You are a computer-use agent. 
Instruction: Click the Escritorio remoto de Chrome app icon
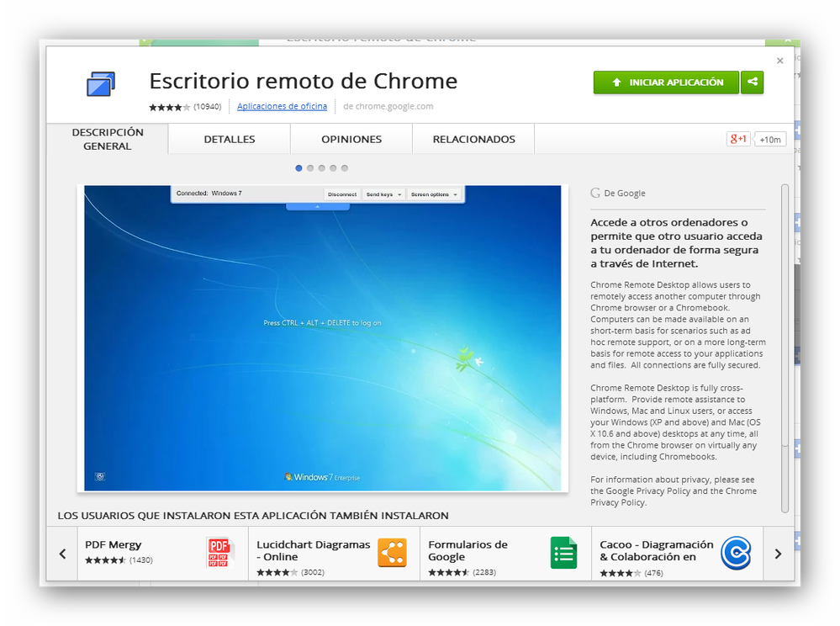point(101,84)
